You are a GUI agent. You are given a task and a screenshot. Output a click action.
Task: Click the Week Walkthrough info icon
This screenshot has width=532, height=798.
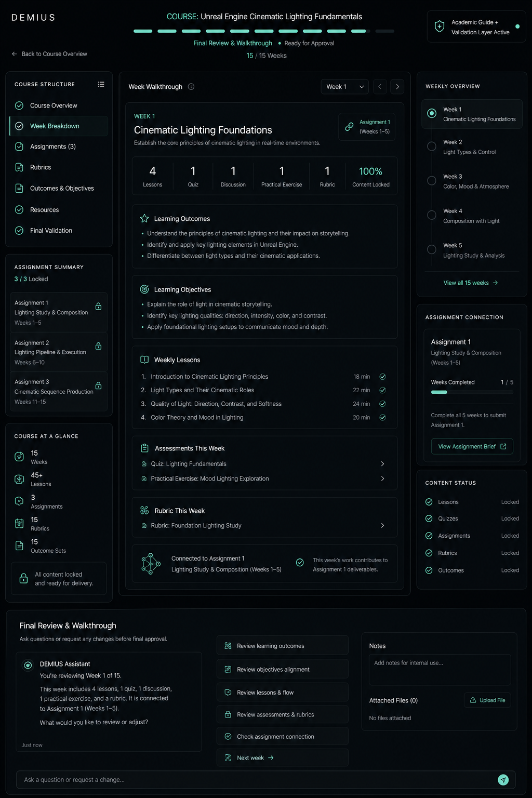pos(191,87)
